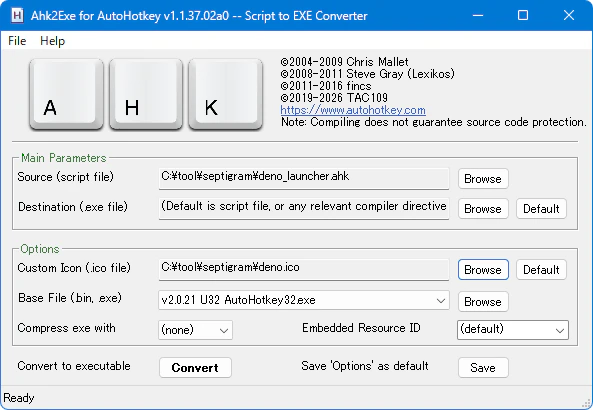Click the Main Parameters group heading
Image resolution: width=593 pixels, height=410 pixels.
pos(64,158)
